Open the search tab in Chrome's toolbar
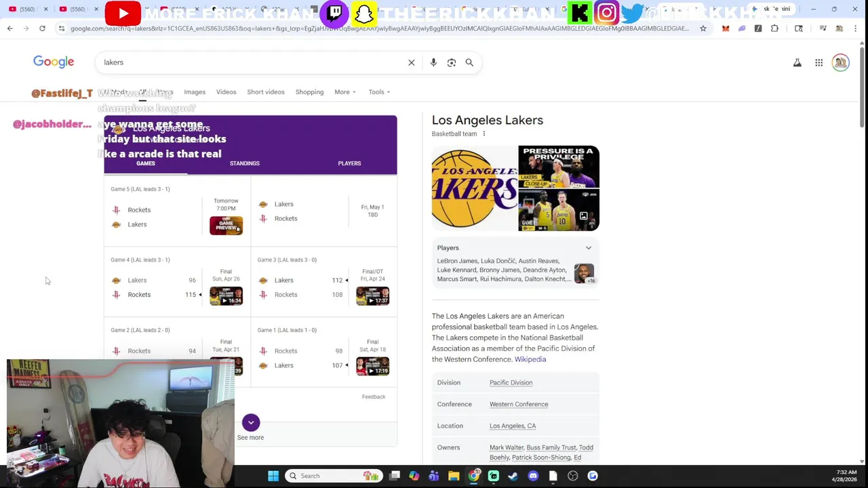868x488 pixels. 799,28
